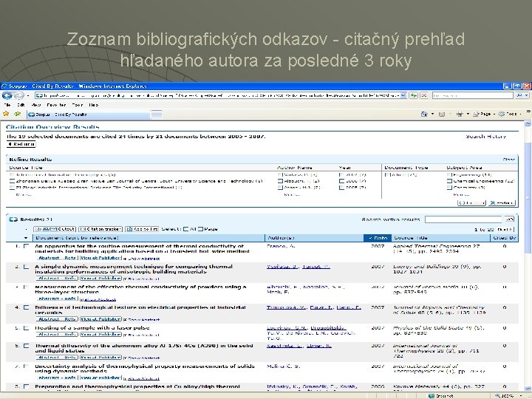Click the Add to list button

(141, 229)
